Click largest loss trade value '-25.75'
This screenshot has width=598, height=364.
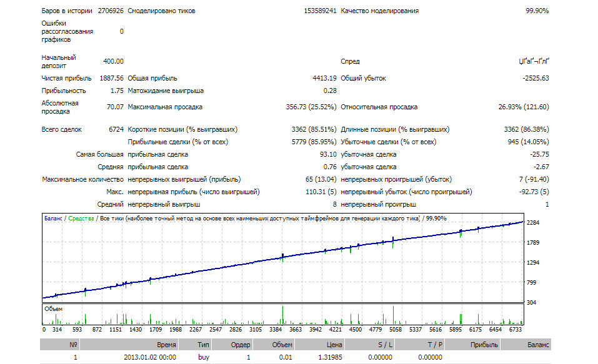(x=539, y=154)
